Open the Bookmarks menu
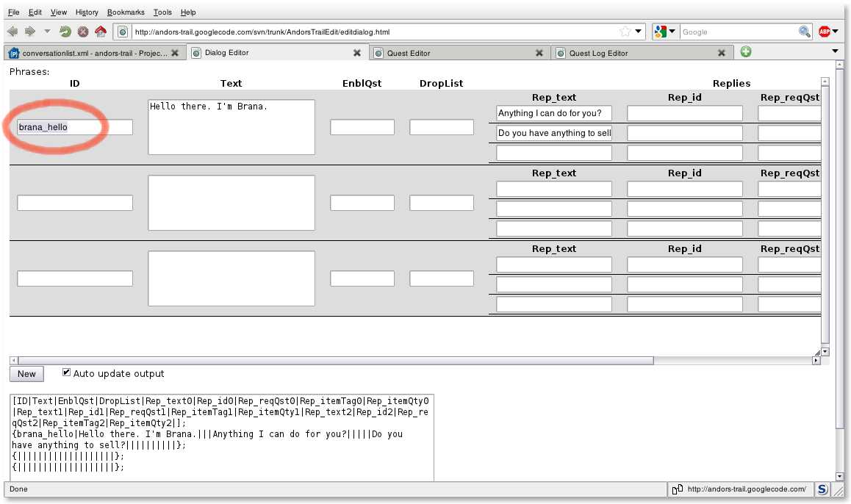This screenshot has height=504, width=851. click(x=126, y=12)
